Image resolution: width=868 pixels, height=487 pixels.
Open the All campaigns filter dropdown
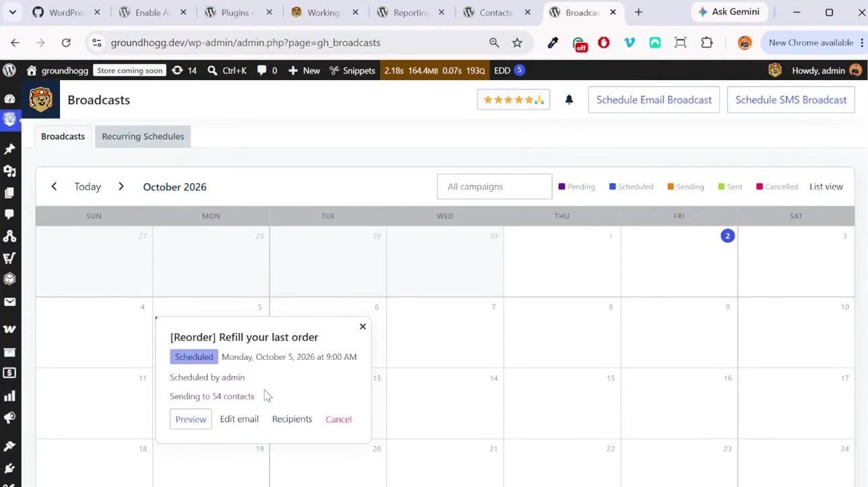495,186
